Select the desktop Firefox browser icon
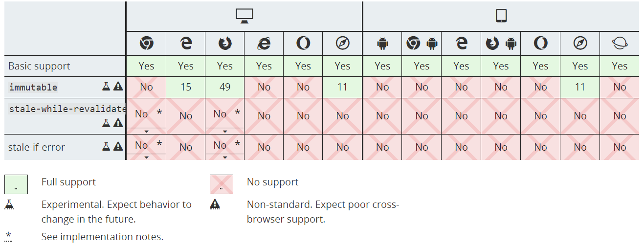644x249 pixels. (225, 44)
